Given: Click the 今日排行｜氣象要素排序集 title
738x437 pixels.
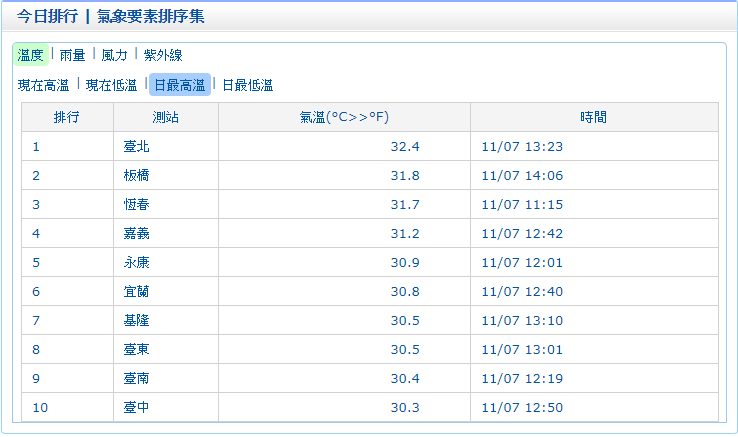Looking at the screenshot, I should click(x=111, y=16).
